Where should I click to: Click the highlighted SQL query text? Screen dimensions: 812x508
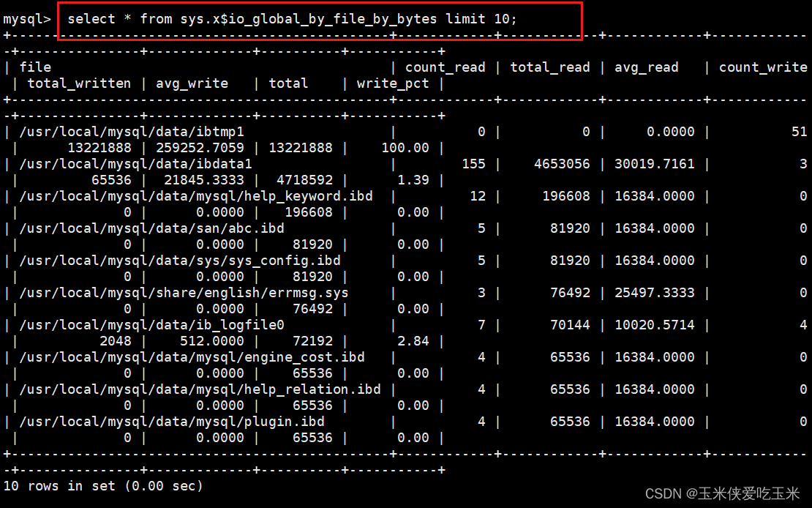(x=291, y=19)
